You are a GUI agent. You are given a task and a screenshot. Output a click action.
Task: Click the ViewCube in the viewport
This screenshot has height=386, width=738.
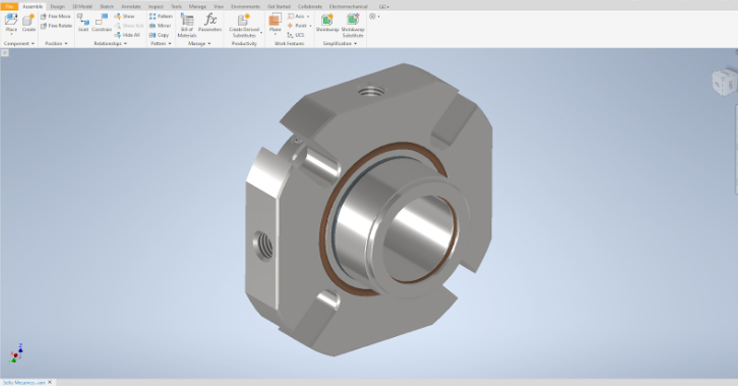tap(724, 82)
